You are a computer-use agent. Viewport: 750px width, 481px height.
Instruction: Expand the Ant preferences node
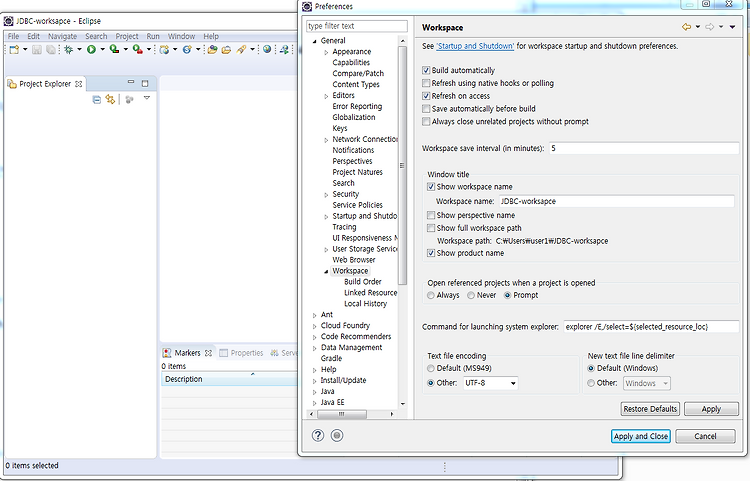[314, 315]
